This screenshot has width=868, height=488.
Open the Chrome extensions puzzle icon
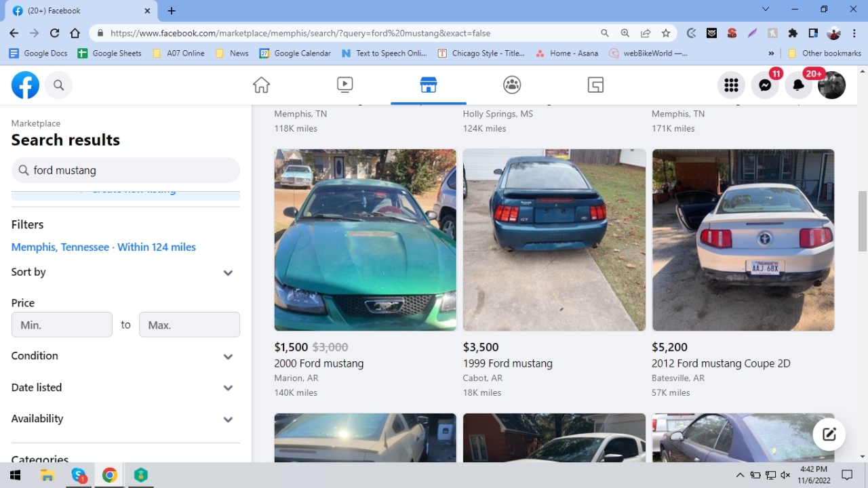pyautogui.click(x=793, y=33)
